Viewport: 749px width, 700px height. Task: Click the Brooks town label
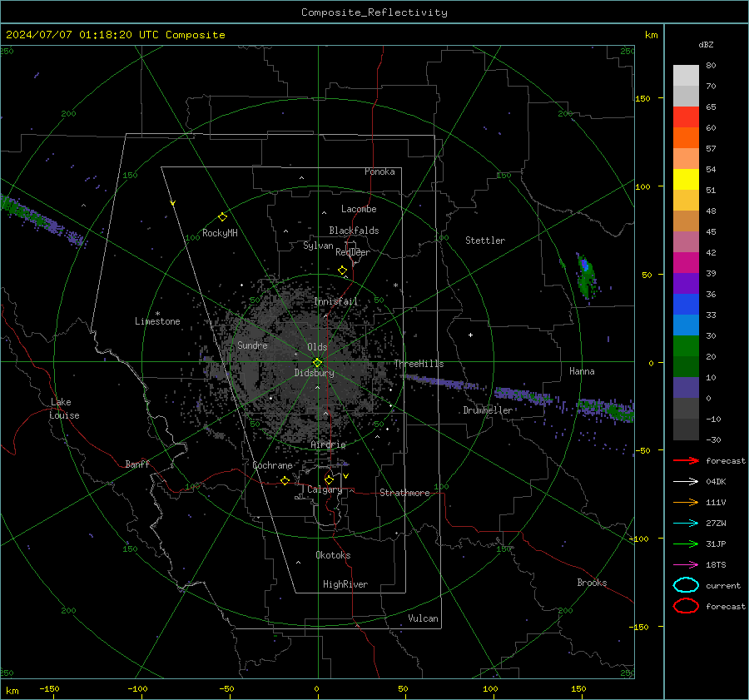pos(592,583)
